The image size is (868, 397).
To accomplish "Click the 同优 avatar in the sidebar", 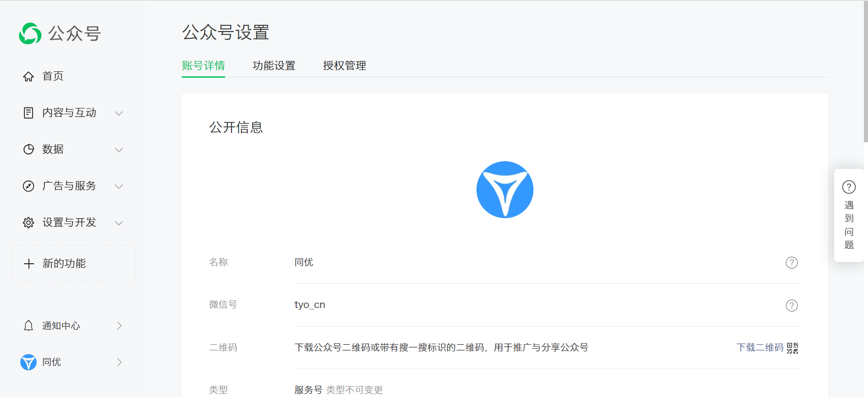I will pyautogui.click(x=28, y=362).
